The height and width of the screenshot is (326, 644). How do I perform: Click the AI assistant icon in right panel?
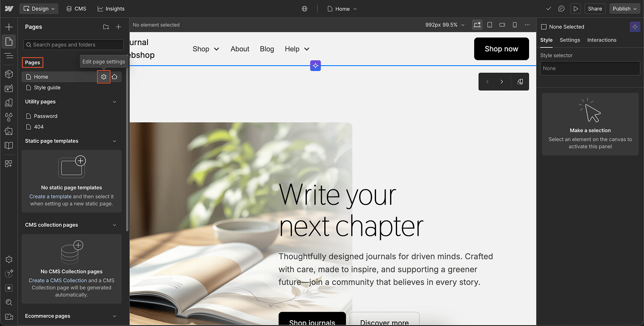(635, 27)
